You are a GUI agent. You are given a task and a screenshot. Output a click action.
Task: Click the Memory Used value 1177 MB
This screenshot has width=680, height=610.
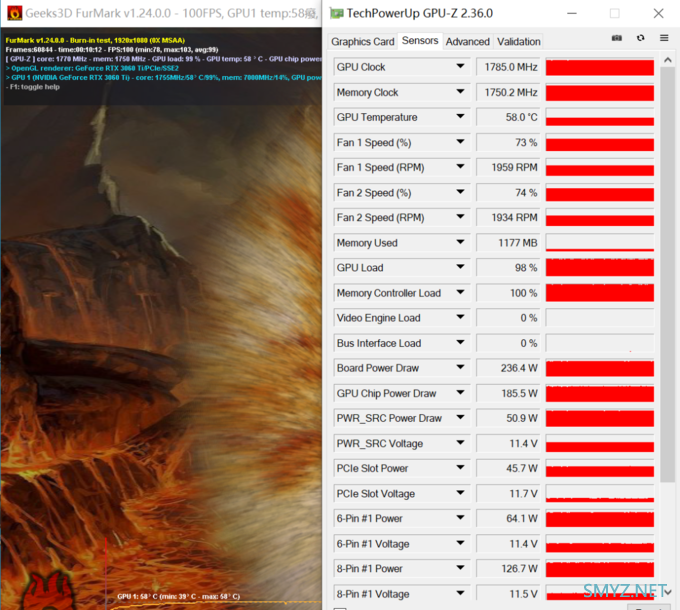(x=508, y=242)
